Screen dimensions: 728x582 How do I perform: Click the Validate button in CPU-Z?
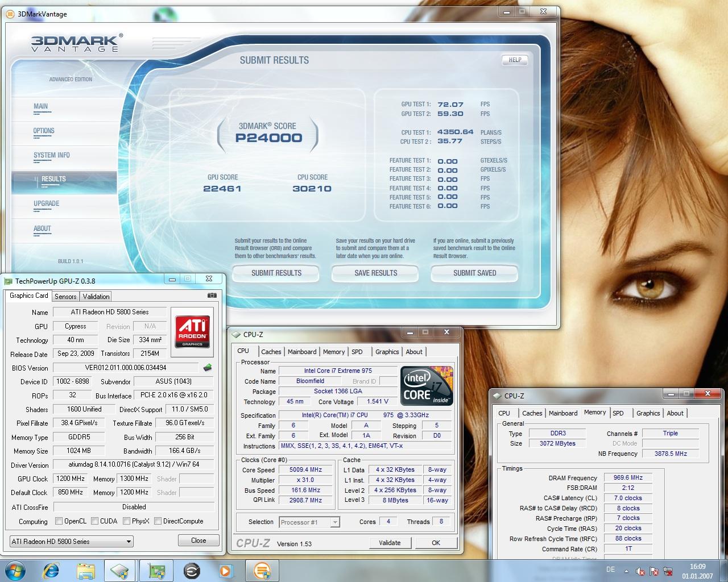tap(390, 543)
